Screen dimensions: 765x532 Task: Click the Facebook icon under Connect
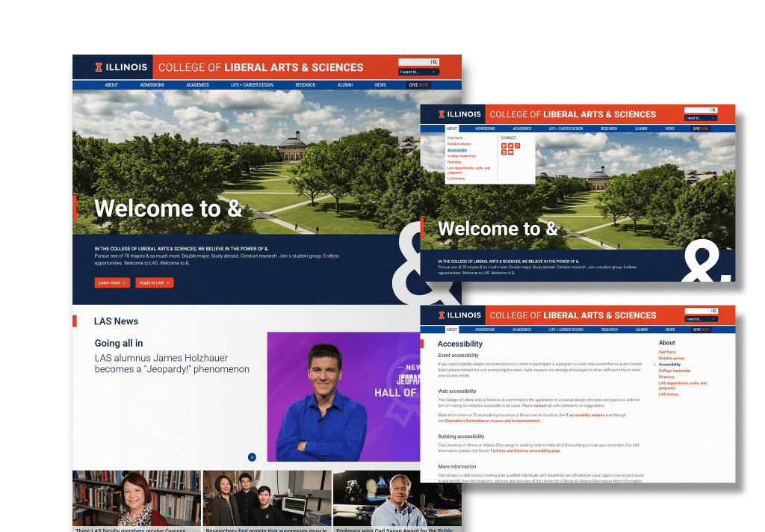pyautogui.click(x=504, y=146)
